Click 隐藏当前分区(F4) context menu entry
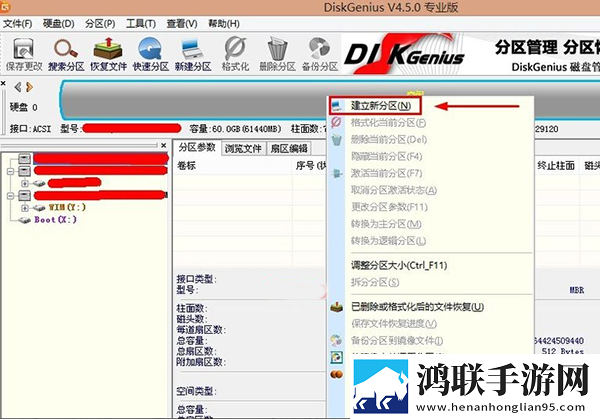The width and height of the screenshot is (600, 419). pos(386,157)
